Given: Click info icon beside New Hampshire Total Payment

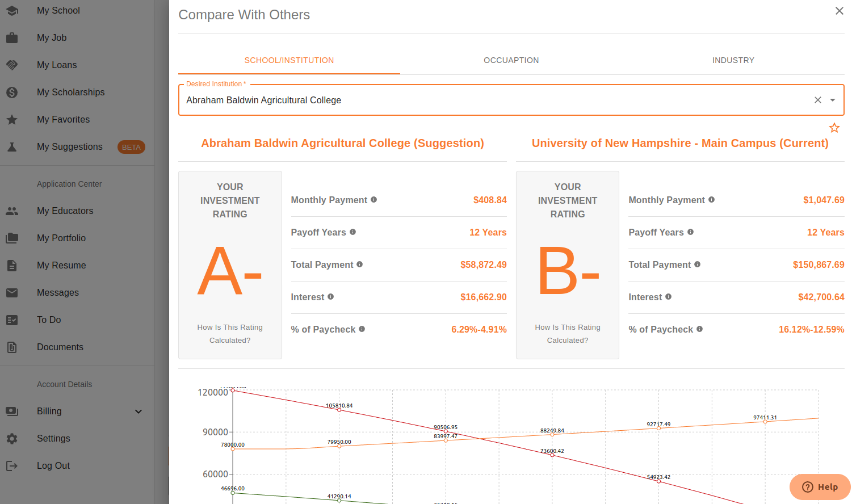Looking at the screenshot, I should 698,264.
